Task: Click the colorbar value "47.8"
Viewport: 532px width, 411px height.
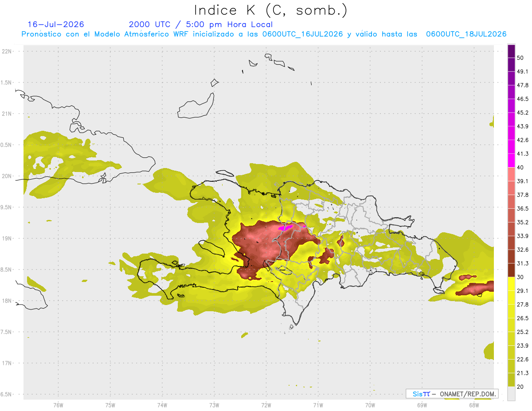Action: [x=523, y=85]
